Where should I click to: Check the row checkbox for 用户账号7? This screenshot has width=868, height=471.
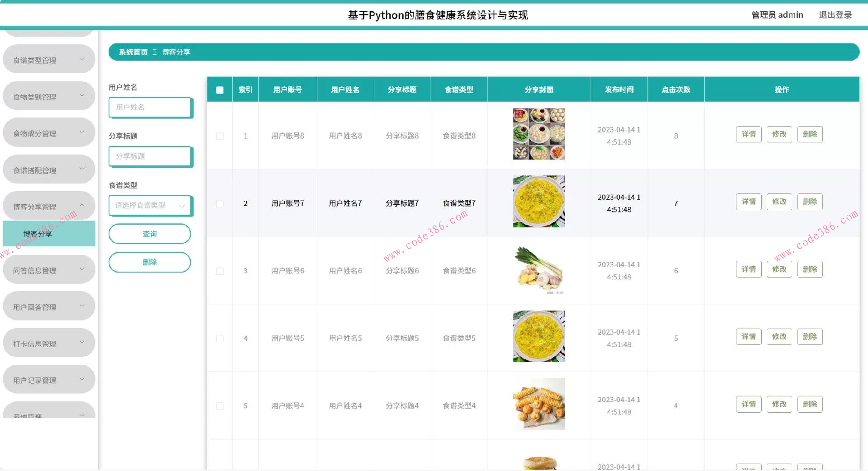click(220, 204)
